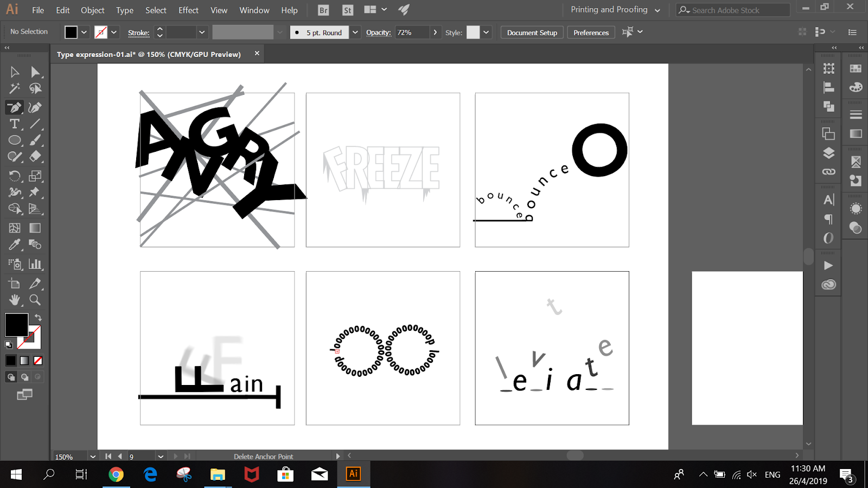Open the Gradient panel icon

tap(855, 133)
